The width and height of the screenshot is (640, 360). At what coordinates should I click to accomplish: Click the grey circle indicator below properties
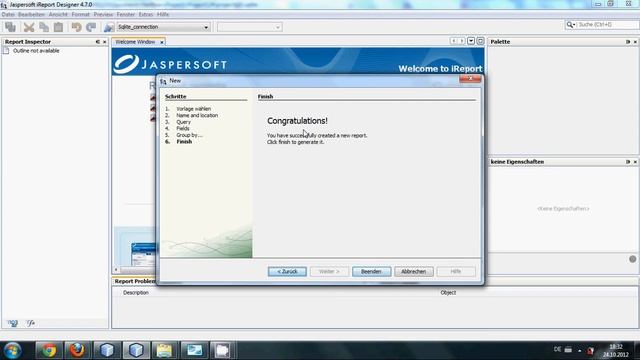[x=633, y=259]
